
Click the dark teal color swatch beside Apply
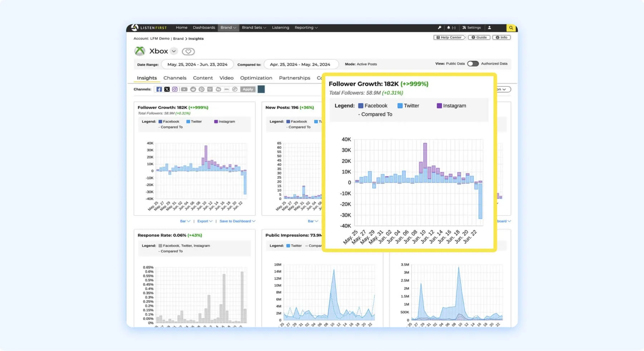point(261,89)
